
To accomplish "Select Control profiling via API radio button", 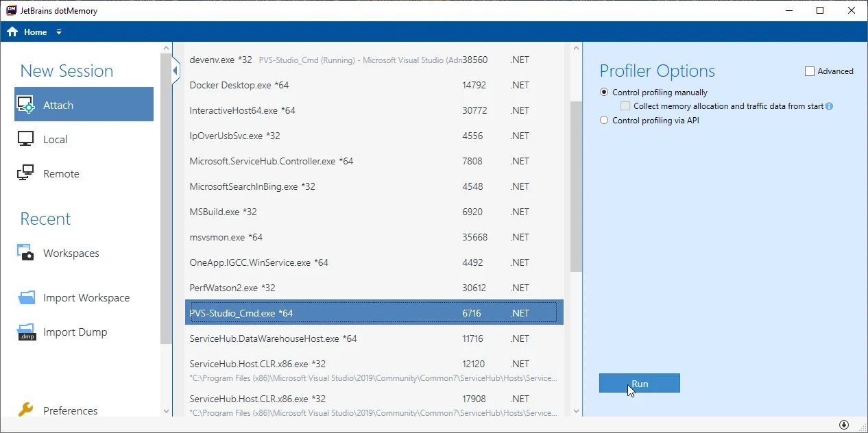I will click(x=604, y=120).
